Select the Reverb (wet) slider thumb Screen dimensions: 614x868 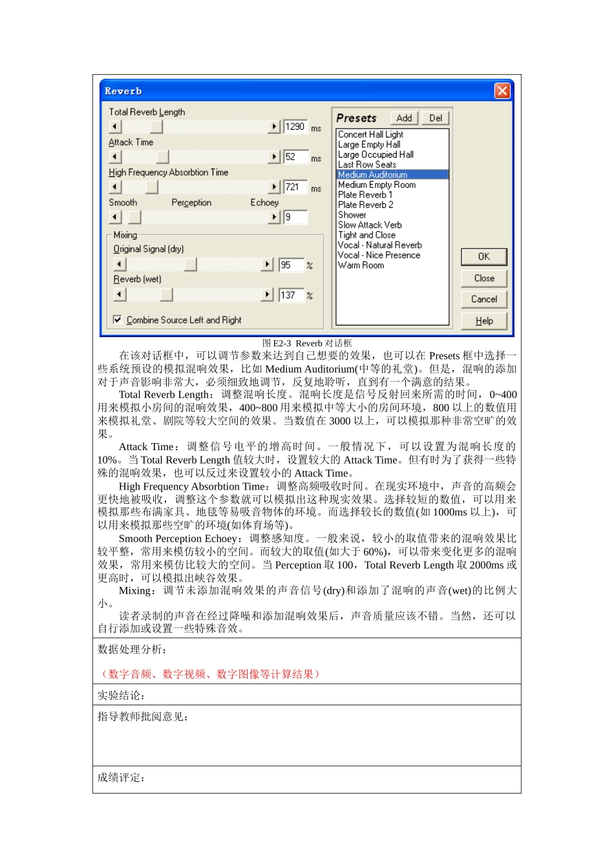click(167, 295)
